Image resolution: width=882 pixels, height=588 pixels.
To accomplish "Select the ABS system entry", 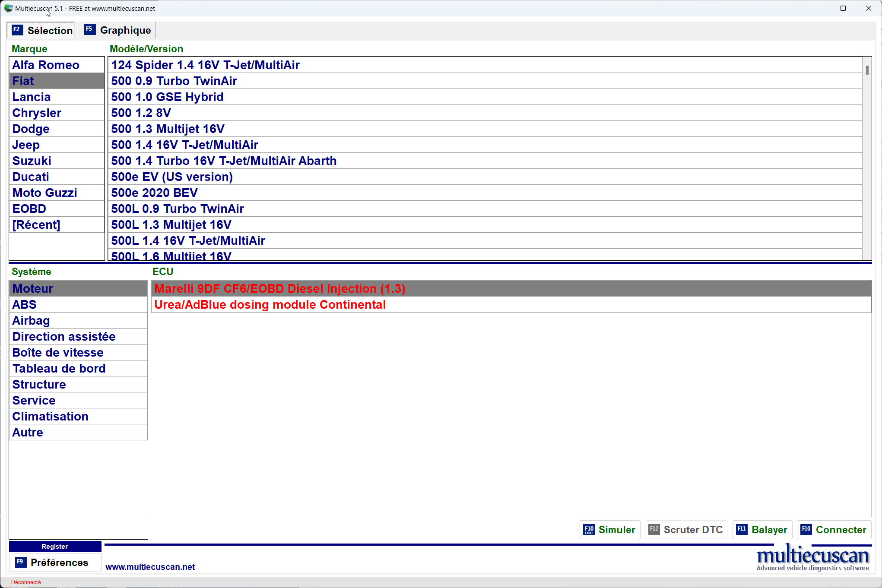I will tap(24, 304).
